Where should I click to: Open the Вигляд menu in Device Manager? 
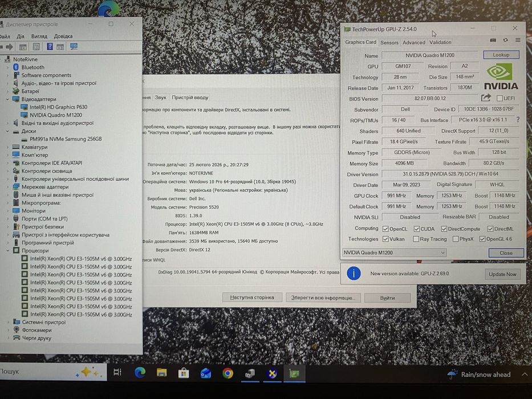point(39,36)
